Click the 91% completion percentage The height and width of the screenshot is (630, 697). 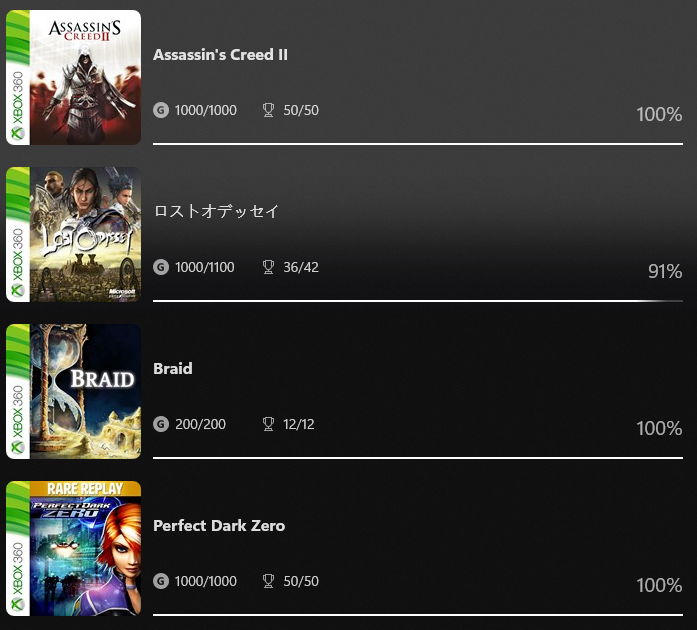(665, 271)
